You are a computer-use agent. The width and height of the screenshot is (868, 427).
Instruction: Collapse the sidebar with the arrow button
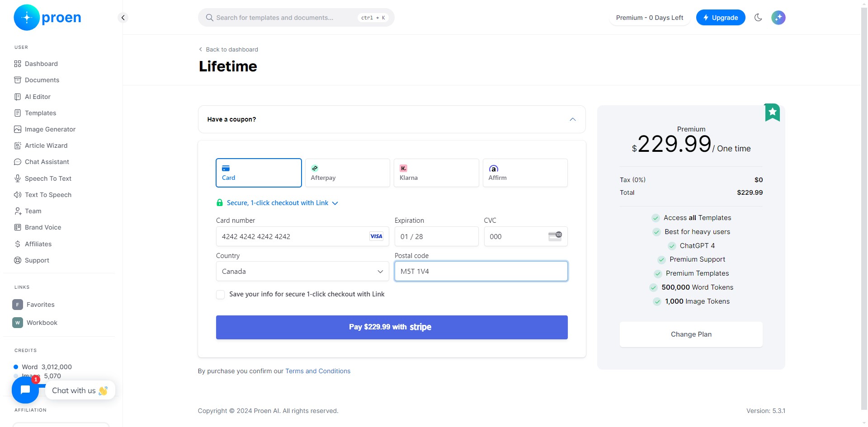(x=123, y=18)
